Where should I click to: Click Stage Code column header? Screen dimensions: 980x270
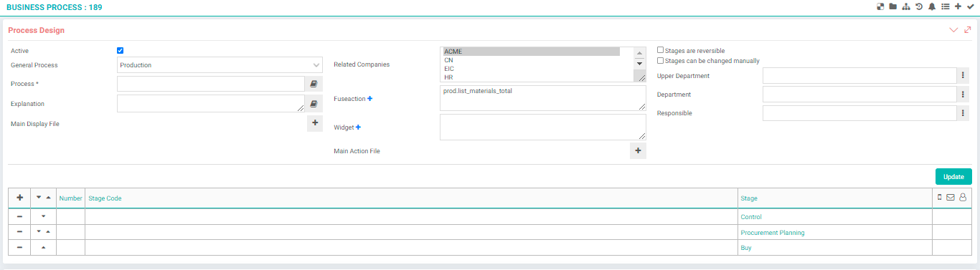pyautogui.click(x=105, y=198)
